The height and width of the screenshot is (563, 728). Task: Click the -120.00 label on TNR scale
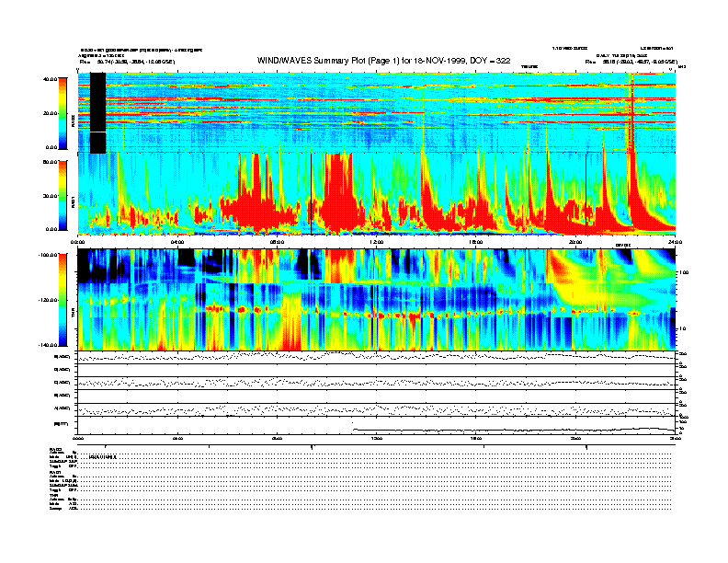point(48,300)
